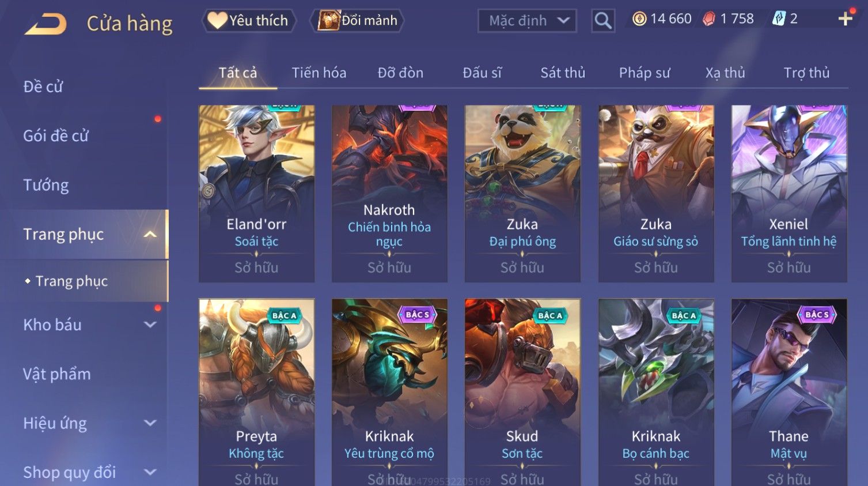
Task: Click the back arrow icon
Action: pos(45,24)
